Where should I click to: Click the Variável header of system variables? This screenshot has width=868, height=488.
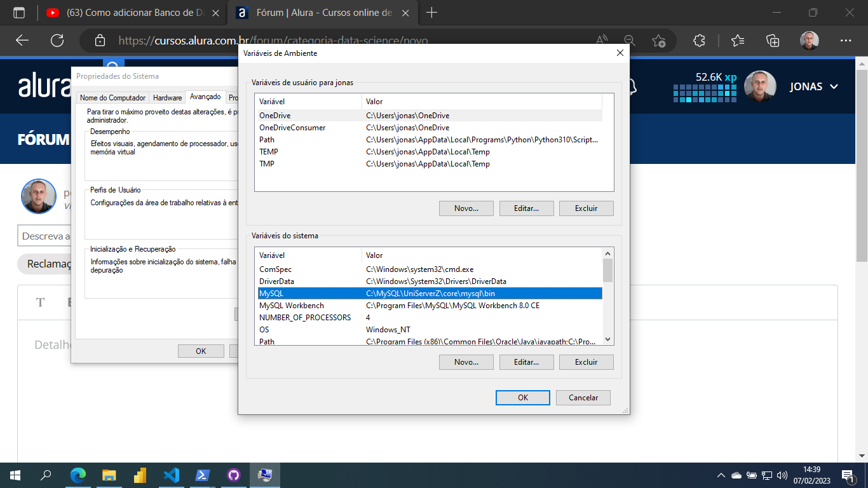(309, 255)
